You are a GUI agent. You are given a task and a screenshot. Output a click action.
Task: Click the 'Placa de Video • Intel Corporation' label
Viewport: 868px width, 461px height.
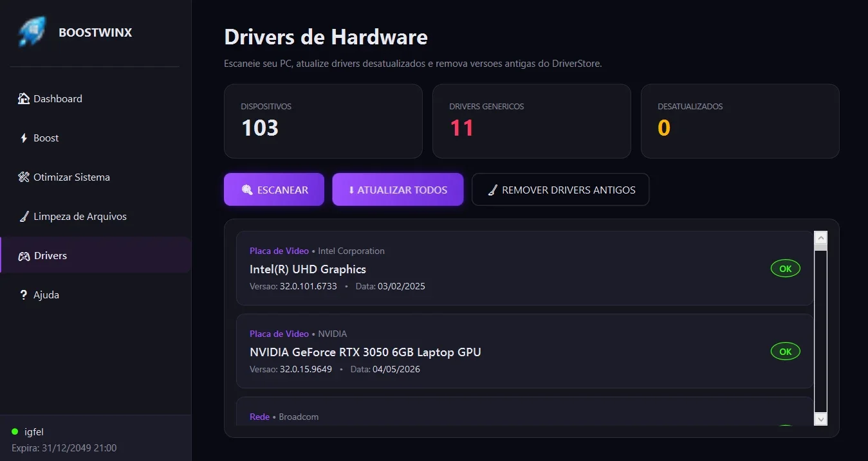click(317, 251)
